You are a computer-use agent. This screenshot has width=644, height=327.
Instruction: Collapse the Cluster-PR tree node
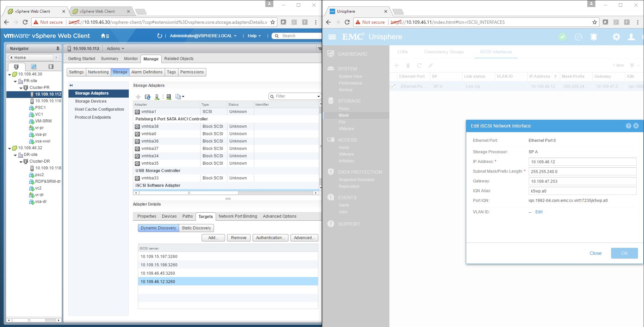[x=21, y=88]
